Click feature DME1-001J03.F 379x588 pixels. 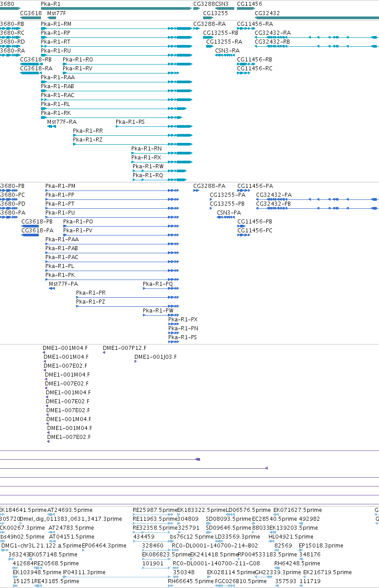[x=156, y=357]
